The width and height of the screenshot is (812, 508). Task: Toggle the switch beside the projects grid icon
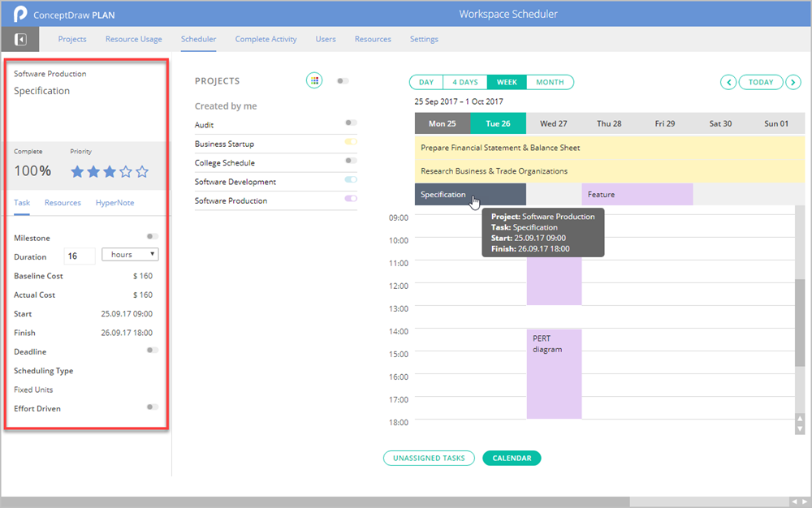click(x=341, y=80)
